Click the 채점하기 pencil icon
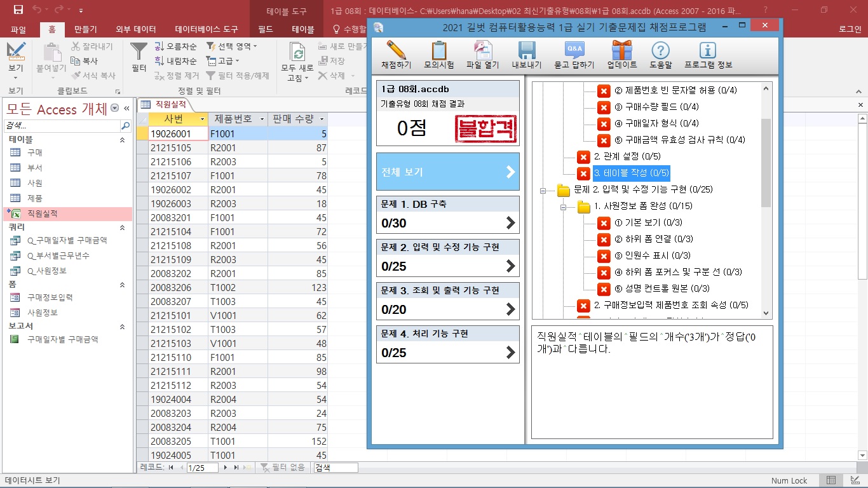 pyautogui.click(x=396, y=51)
